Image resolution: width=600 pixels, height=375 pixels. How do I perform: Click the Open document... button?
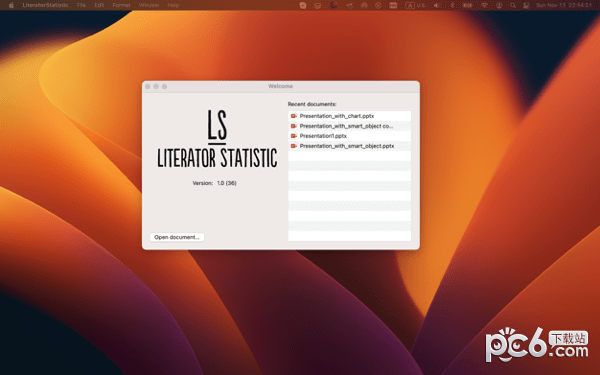[177, 237]
